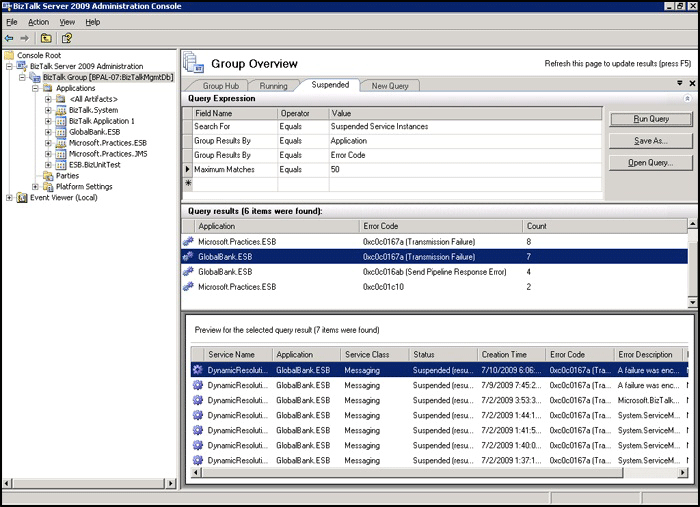Click the Parties node icon

(x=48, y=176)
